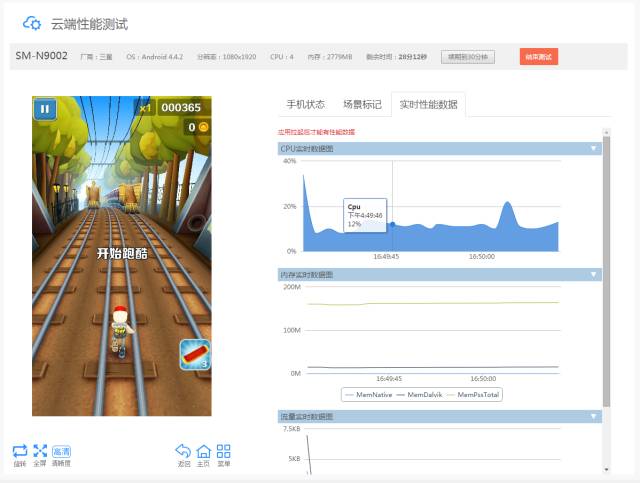The height and width of the screenshot is (483, 640).
Task: Click the rotate screen (旋转) icon
Action: tap(20, 451)
